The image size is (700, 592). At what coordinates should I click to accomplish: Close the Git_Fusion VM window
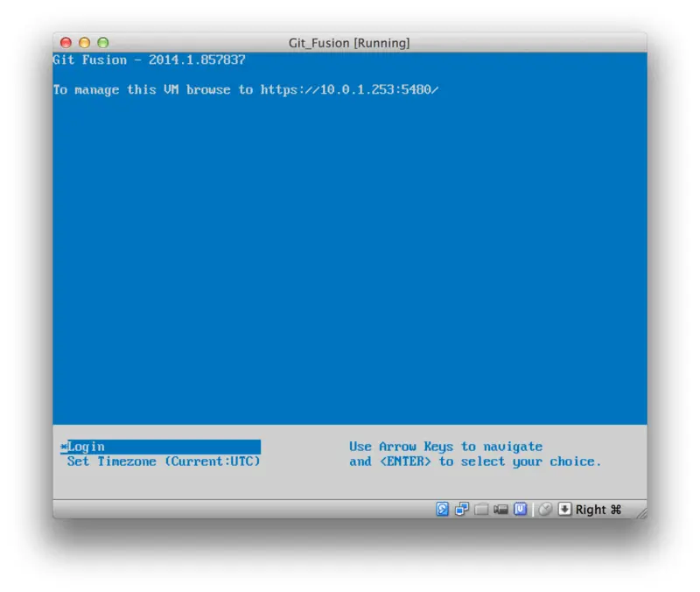point(66,42)
